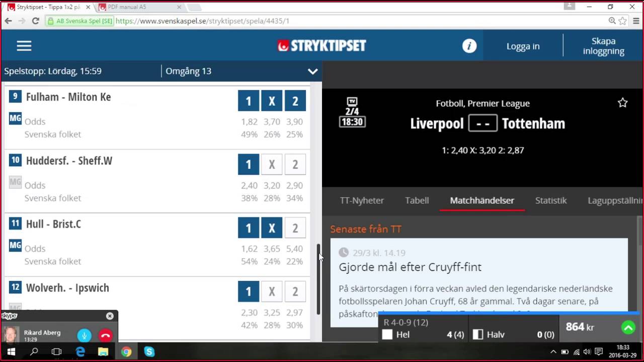Viewport: 644px width, 362px height.
Task: Switch to the Laguppställning tab
Action: [x=615, y=200]
